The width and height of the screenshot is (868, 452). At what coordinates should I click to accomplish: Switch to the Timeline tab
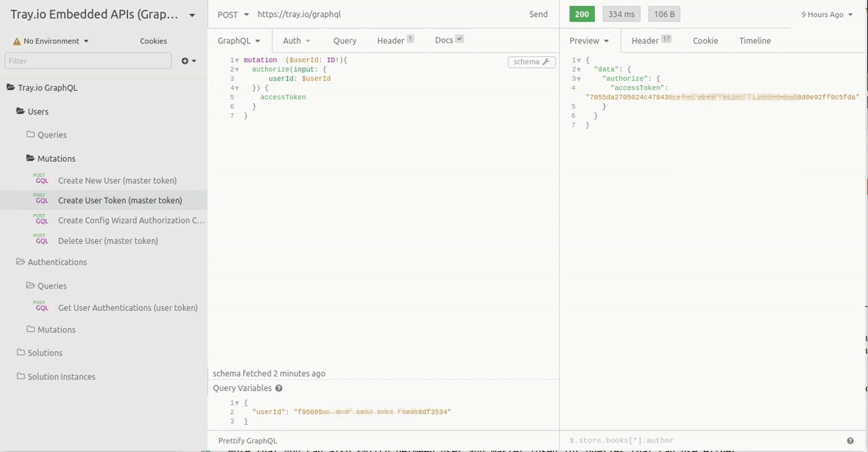tap(754, 41)
